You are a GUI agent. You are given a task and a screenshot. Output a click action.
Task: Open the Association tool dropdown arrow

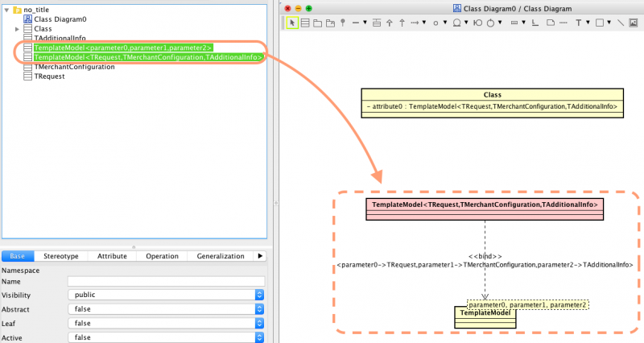(x=365, y=23)
